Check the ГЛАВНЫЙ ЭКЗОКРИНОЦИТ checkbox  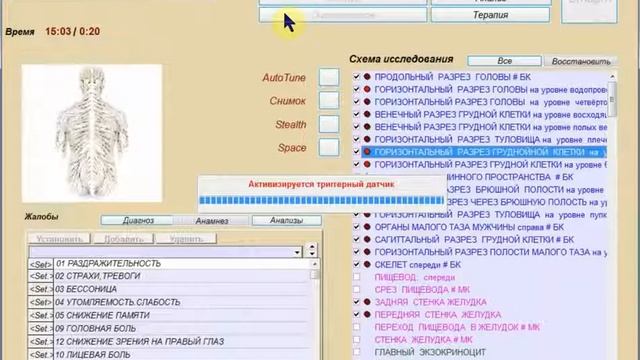357,352
